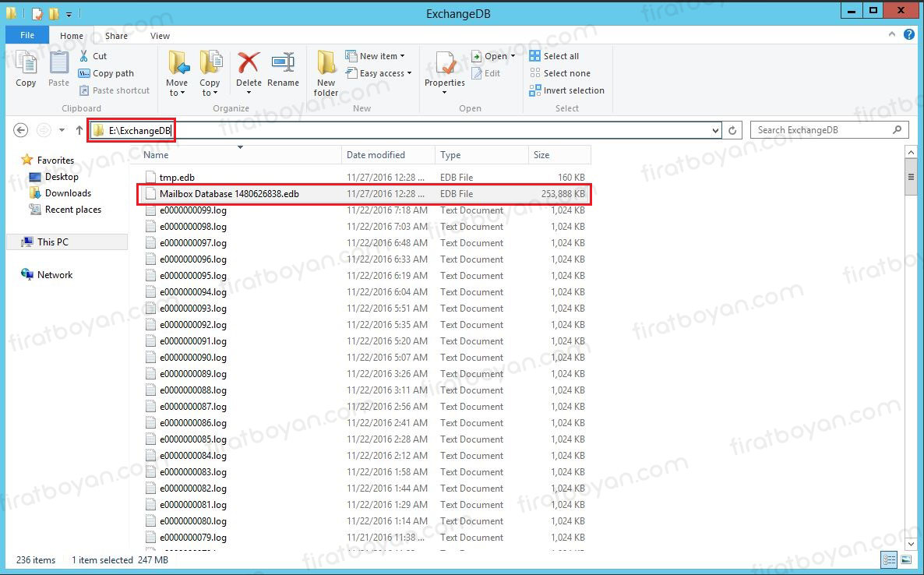This screenshot has height=575, width=924.
Task: Go up one folder level arrow
Action: coord(79,130)
